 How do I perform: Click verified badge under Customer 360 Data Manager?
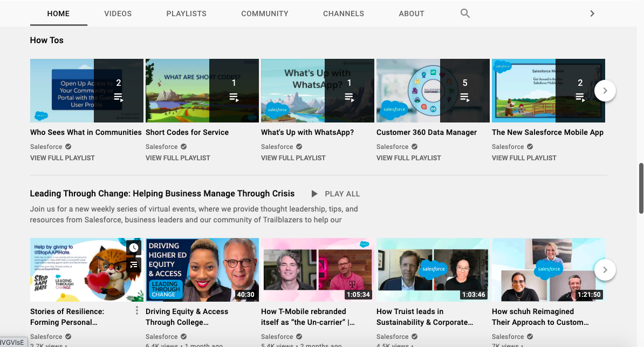(x=414, y=147)
